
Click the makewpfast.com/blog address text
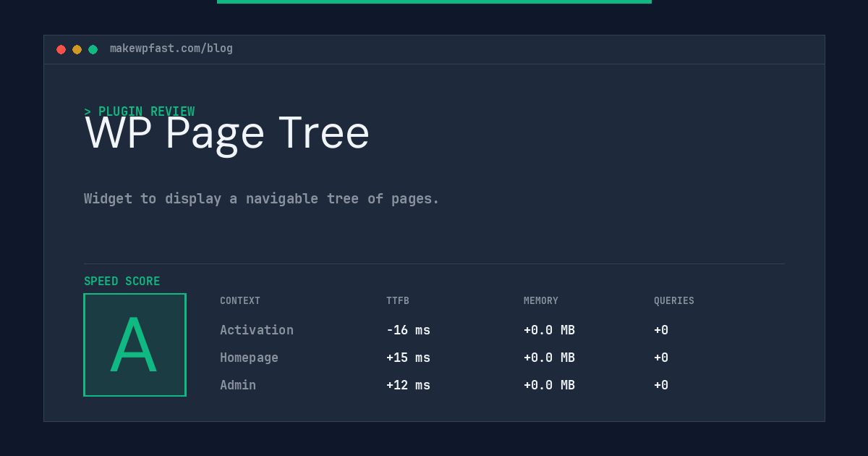(x=171, y=48)
